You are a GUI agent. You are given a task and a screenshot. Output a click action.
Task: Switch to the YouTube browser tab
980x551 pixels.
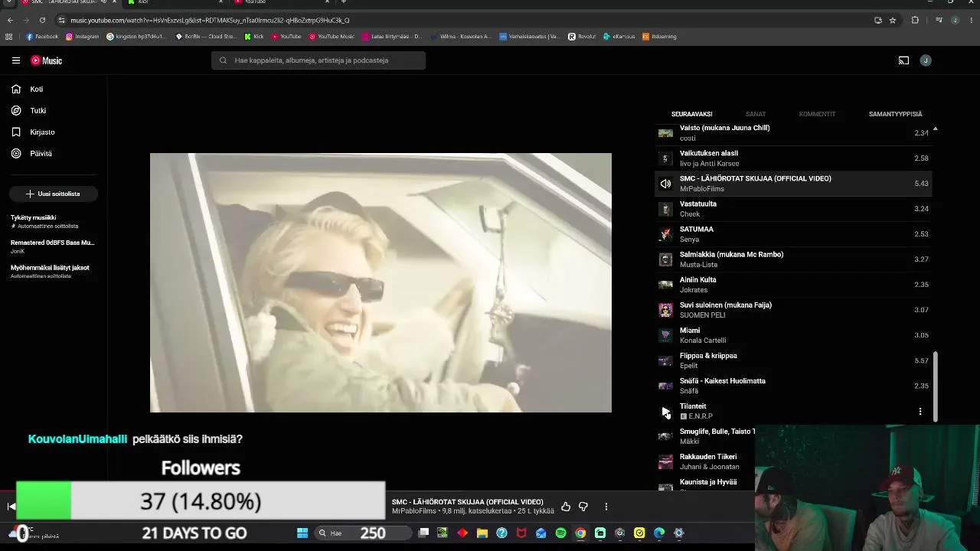pos(283,2)
